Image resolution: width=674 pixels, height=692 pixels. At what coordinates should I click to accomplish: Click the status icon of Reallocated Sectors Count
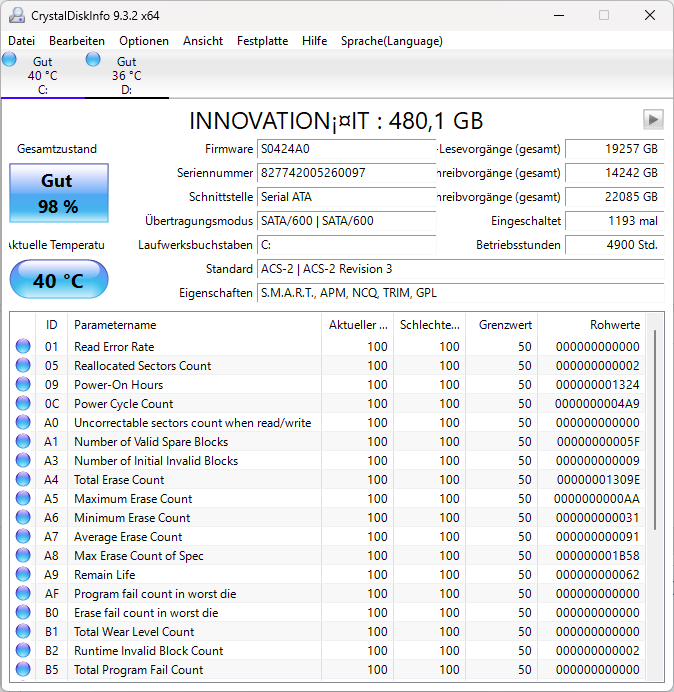click(23, 365)
